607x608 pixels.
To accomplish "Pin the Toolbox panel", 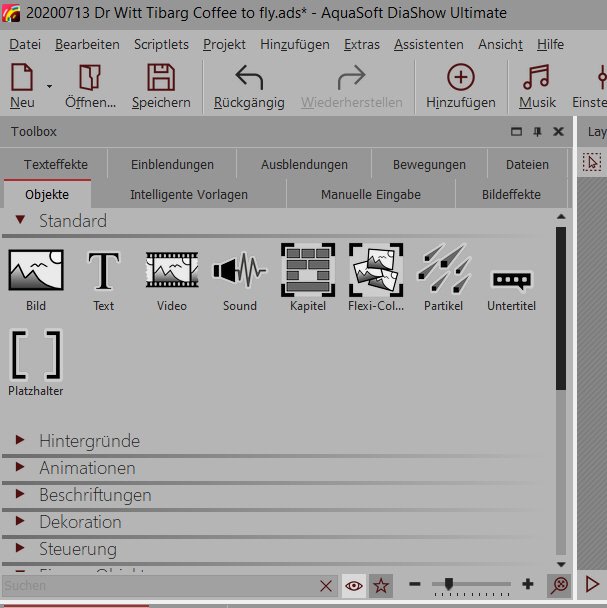I will 537,132.
